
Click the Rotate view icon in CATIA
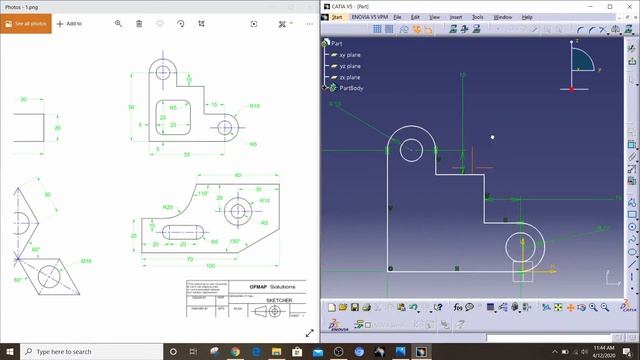coord(582,307)
